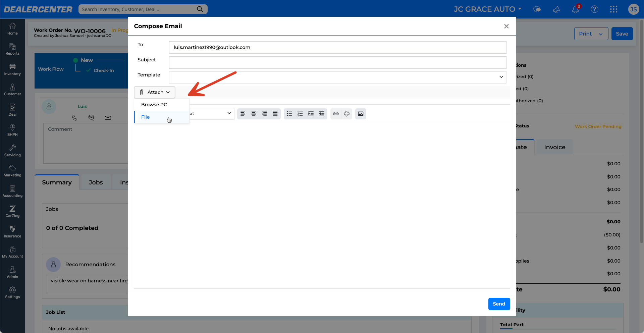Call customer Luis via phone icon
The height and width of the screenshot is (333, 644).
point(75,118)
